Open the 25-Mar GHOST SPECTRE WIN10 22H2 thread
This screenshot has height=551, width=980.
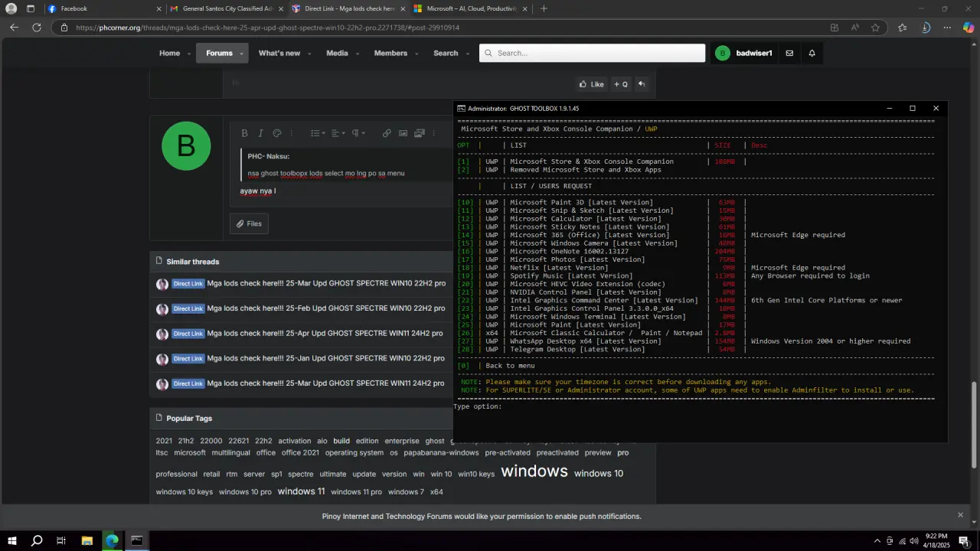pos(326,283)
